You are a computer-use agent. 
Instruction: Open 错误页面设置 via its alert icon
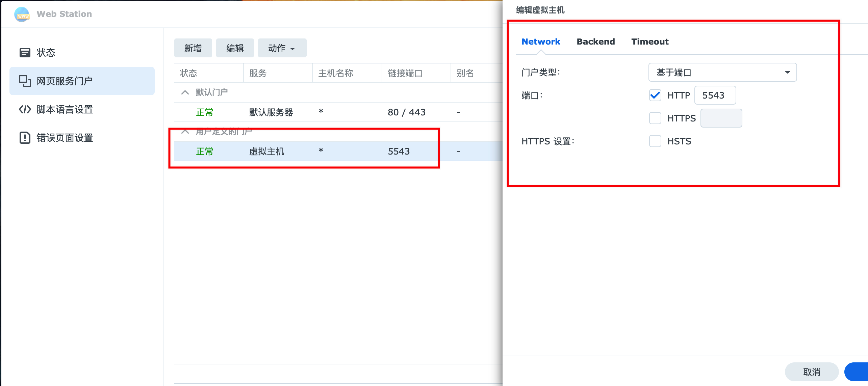tap(25, 138)
